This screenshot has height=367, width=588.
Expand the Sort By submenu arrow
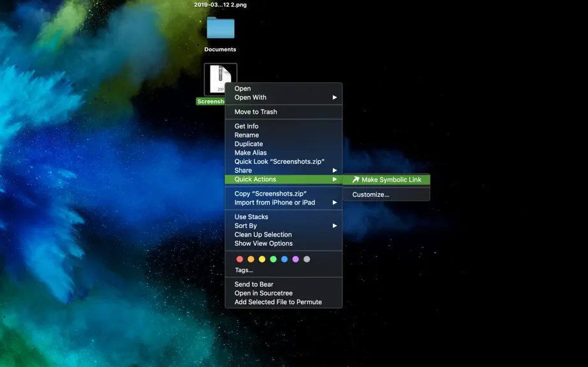(x=335, y=226)
